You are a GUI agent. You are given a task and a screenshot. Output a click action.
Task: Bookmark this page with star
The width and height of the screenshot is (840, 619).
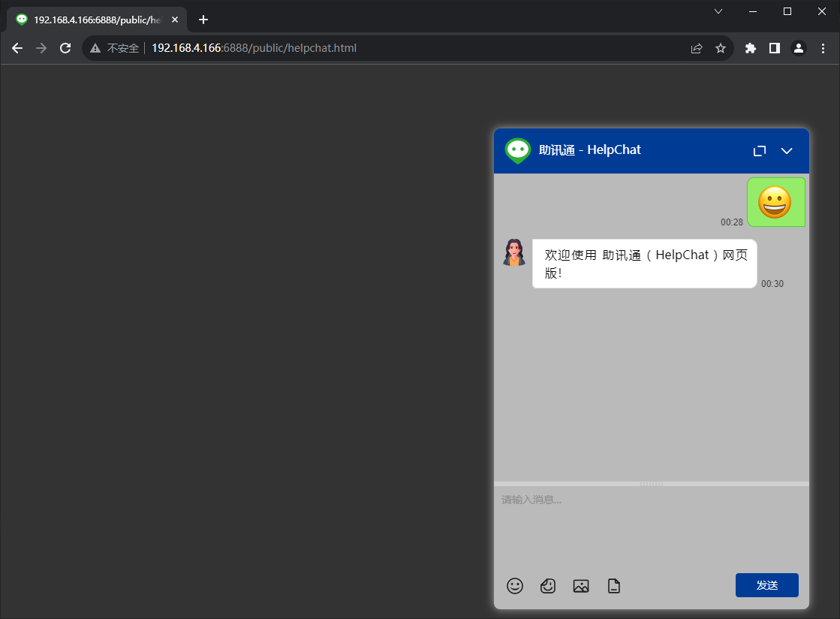721,48
